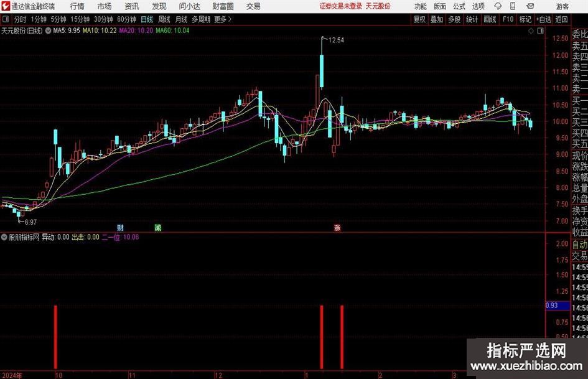Open the 资讯 menu
This screenshot has width=588, height=379.
pyautogui.click(x=132, y=6)
